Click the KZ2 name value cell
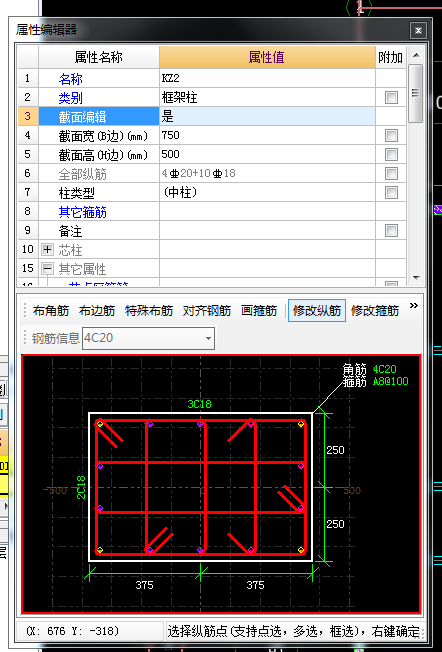The height and width of the screenshot is (652, 442). 267,78
